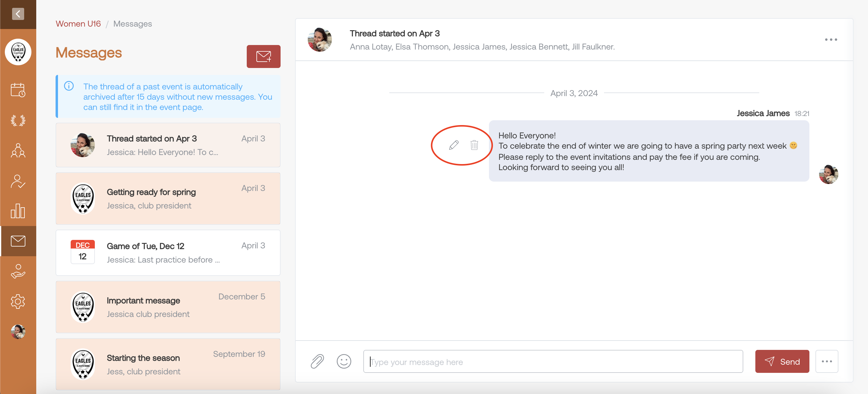Toggle the collapse sidebar arrow button
This screenshot has height=394, width=868.
tap(18, 14)
